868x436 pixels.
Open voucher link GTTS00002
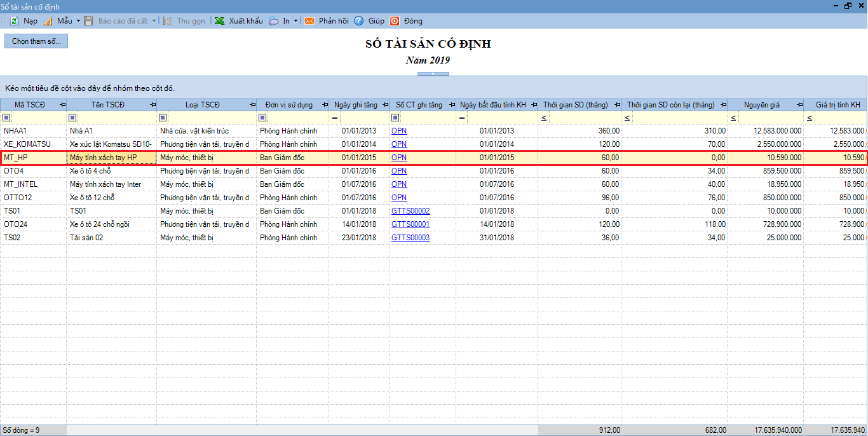coord(410,211)
